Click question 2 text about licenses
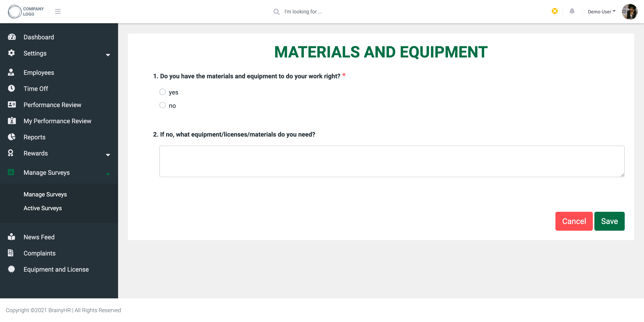644x322 pixels. pos(234,134)
